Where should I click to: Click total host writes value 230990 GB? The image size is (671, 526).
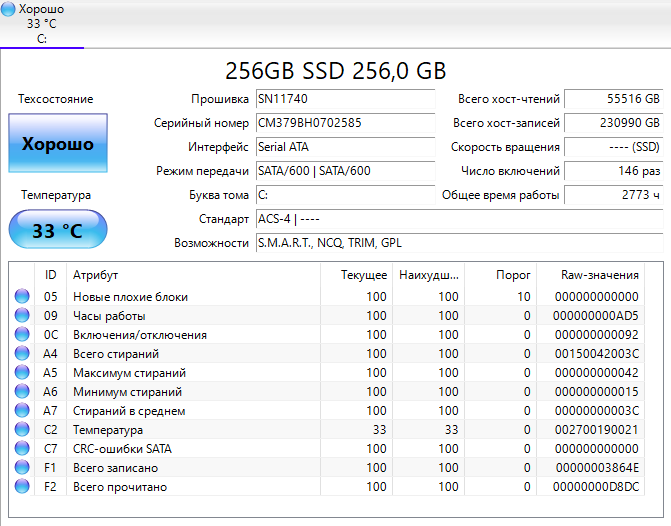pos(614,123)
